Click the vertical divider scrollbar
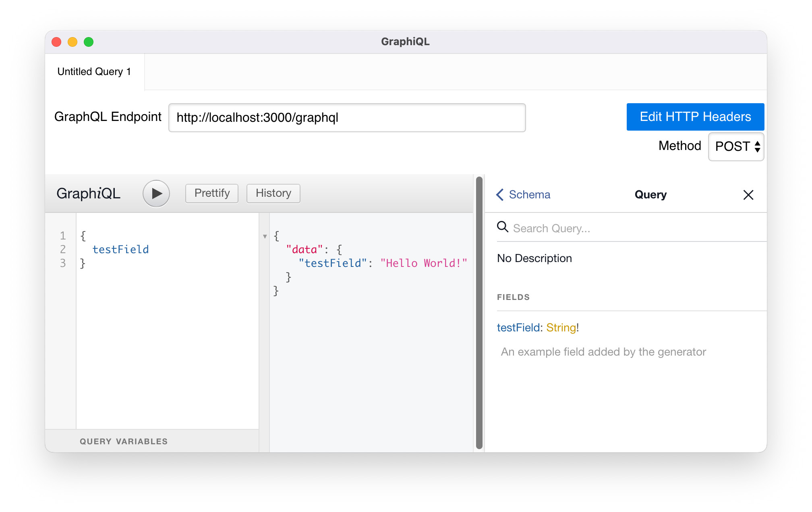The height and width of the screenshot is (512, 812). pyautogui.click(x=479, y=312)
